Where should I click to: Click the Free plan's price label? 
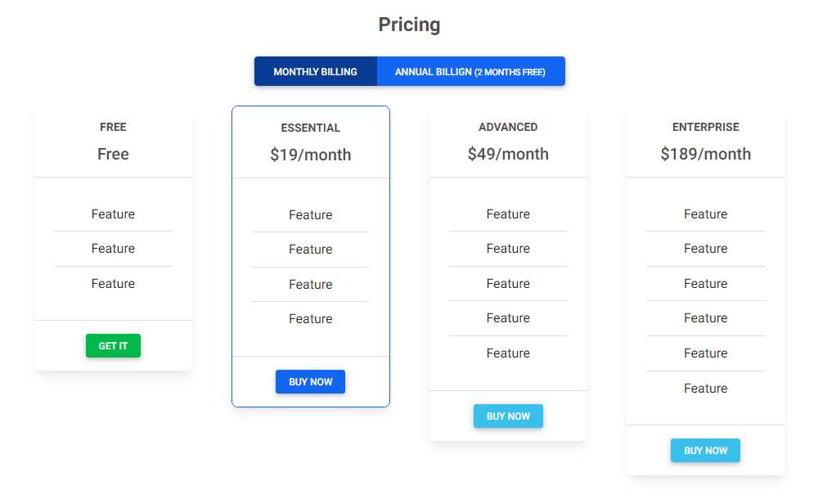click(113, 155)
